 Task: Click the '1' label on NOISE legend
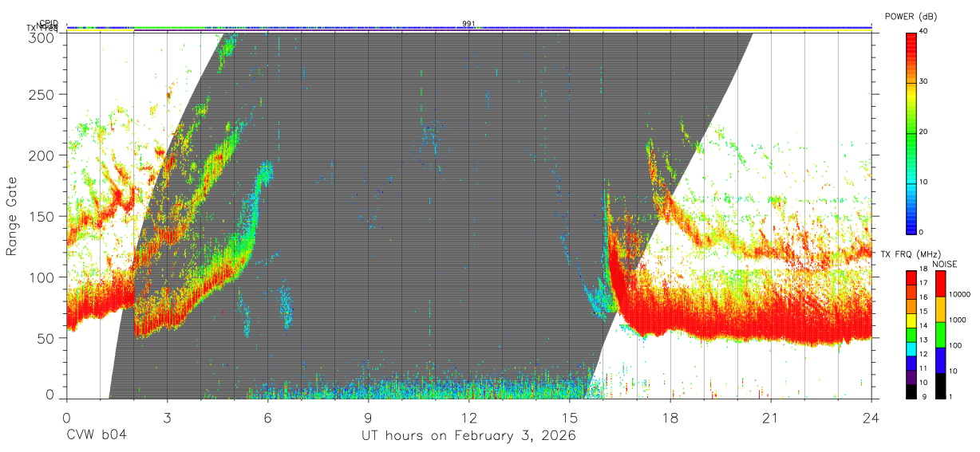click(950, 396)
